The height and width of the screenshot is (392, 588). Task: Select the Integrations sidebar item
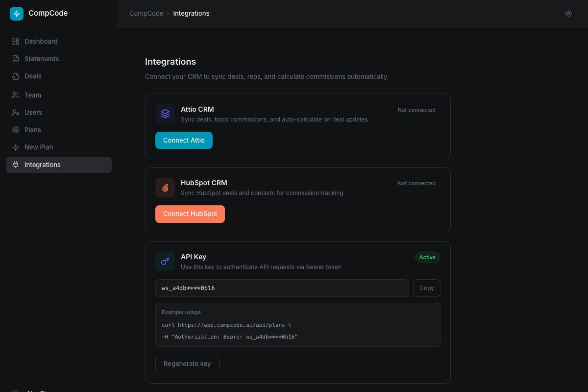[x=59, y=165]
